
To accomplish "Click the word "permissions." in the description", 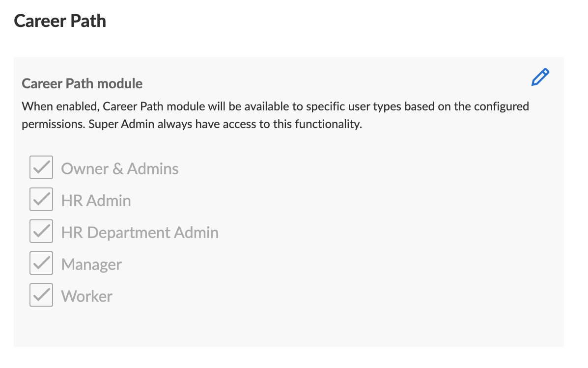I will tap(53, 125).
